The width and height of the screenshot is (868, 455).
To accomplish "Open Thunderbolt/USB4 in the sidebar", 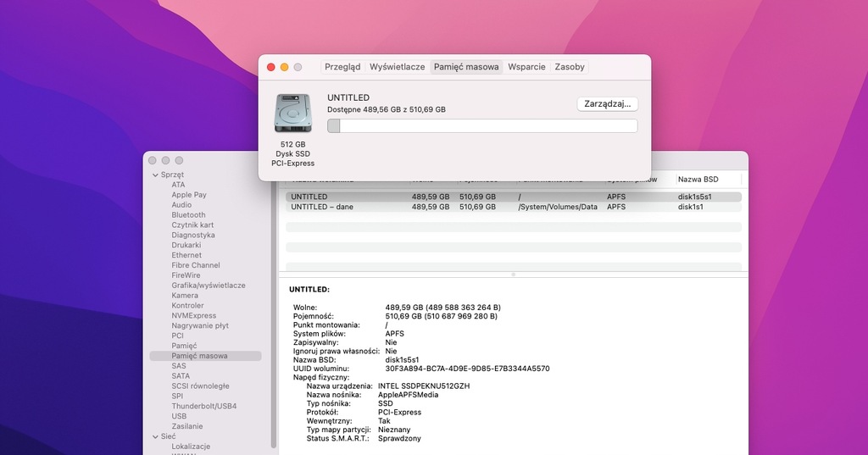I will [x=203, y=407].
